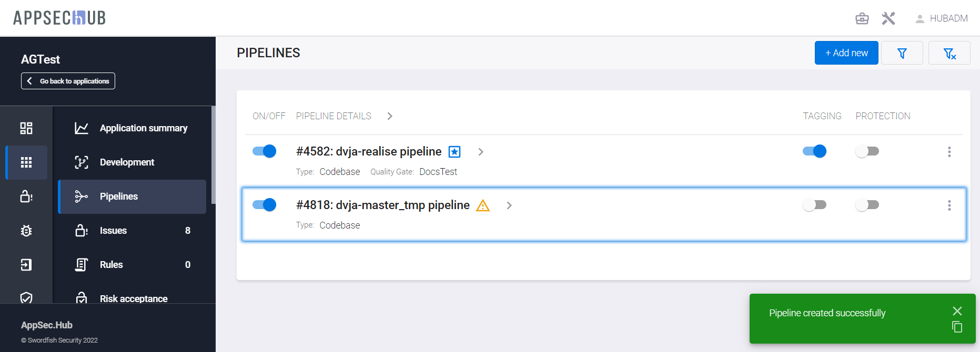Open the kebab menu for #4818 pipeline
Image resolution: width=980 pixels, height=352 pixels.
pyautogui.click(x=949, y=205)
